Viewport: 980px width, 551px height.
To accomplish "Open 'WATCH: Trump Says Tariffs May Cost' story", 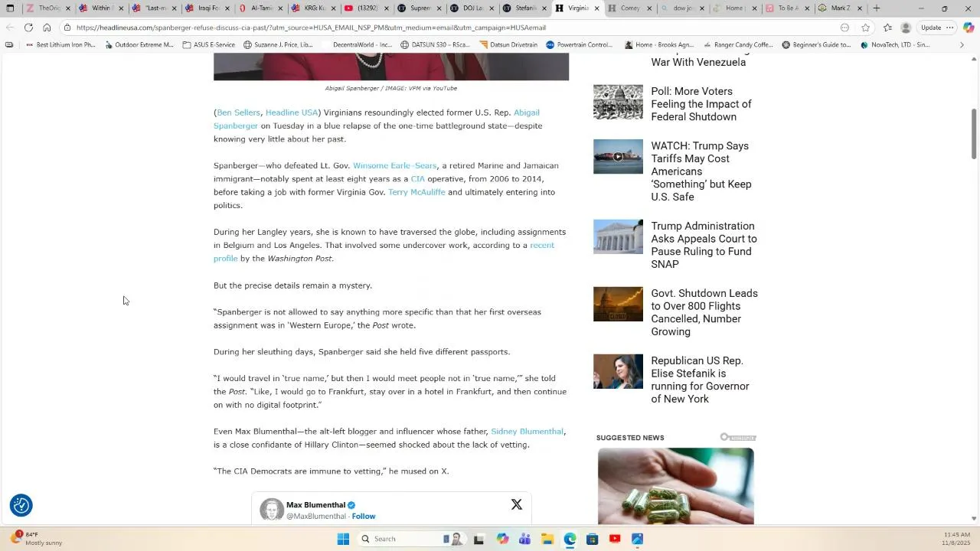I will click(x=701, y=171).
